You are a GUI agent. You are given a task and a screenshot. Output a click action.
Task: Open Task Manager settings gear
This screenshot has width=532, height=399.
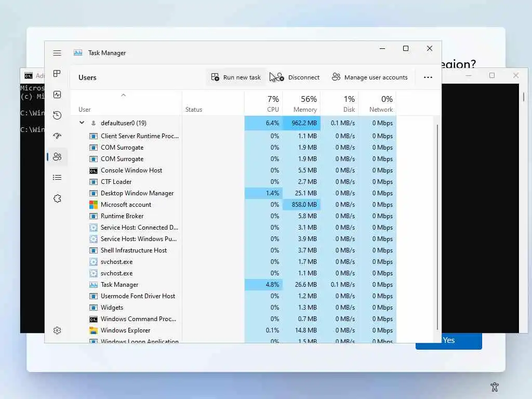click(x=57, y=330)
